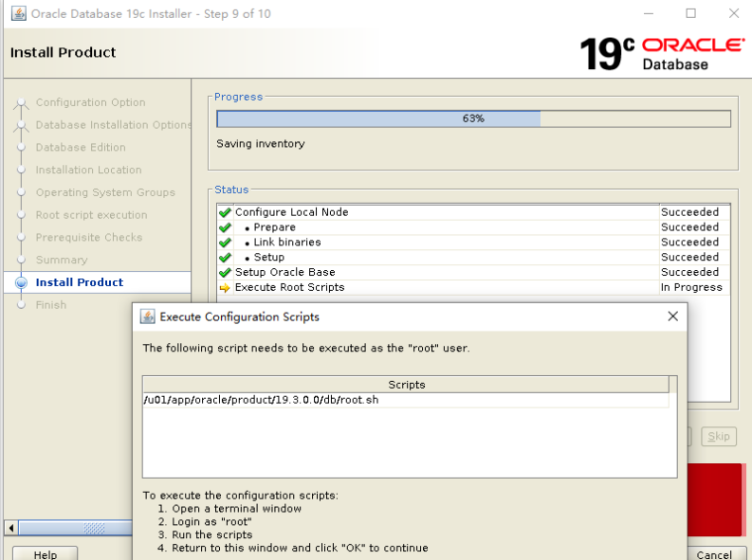Click green checkmark next to Link binaries

(225, 243)
